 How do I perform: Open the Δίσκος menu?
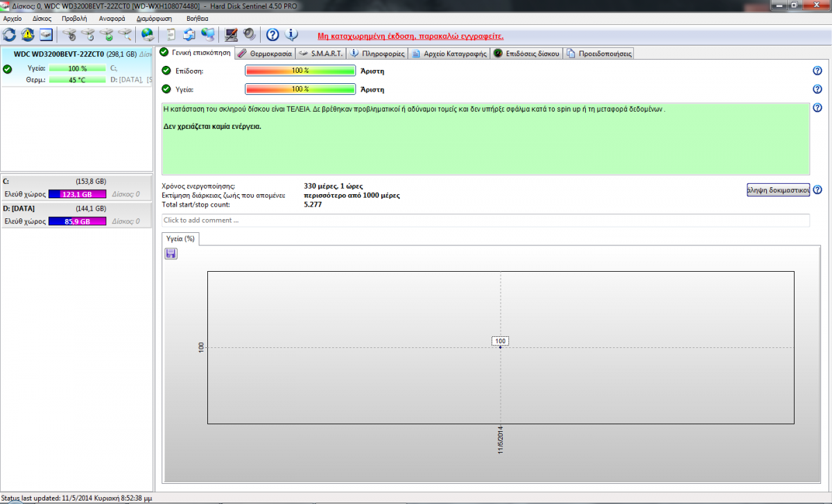(x=41, y=19)
